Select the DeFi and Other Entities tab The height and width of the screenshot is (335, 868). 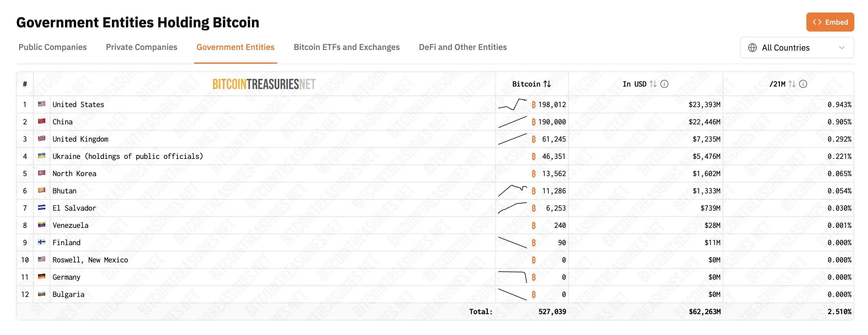463,47
